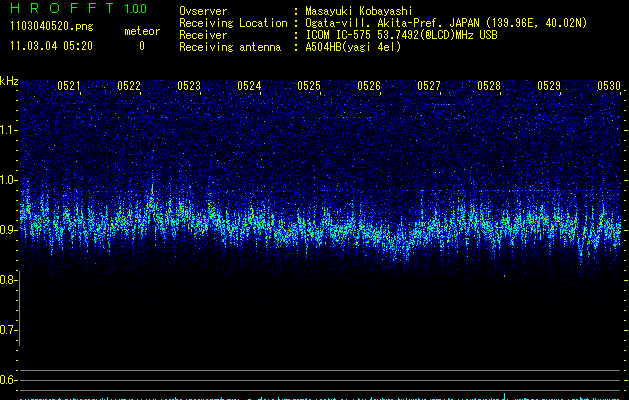Select the 0523 time marker

[189, 87]
